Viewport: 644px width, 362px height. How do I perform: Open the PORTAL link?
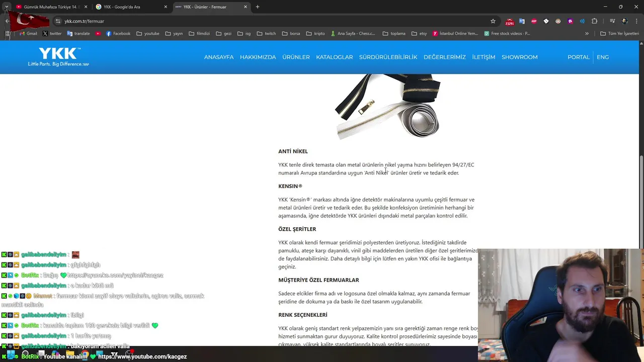pyautogui.click(x=579, y=57)
